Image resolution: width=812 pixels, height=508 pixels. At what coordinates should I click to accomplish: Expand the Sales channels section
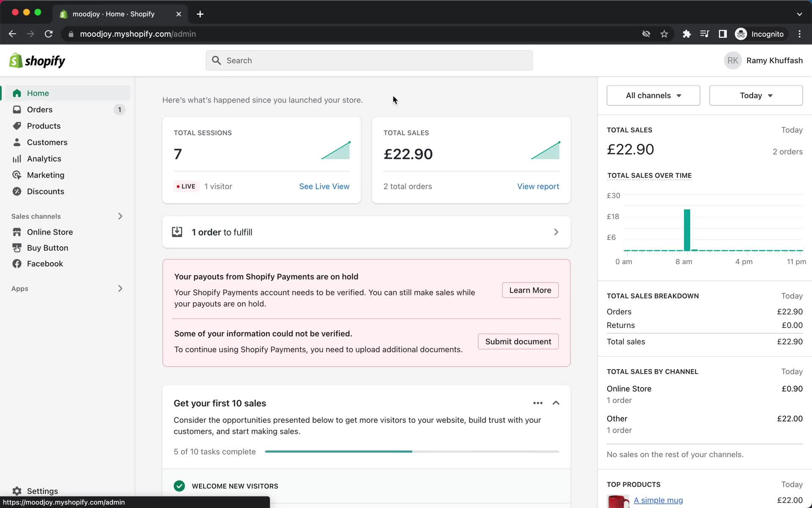(121, 216)
